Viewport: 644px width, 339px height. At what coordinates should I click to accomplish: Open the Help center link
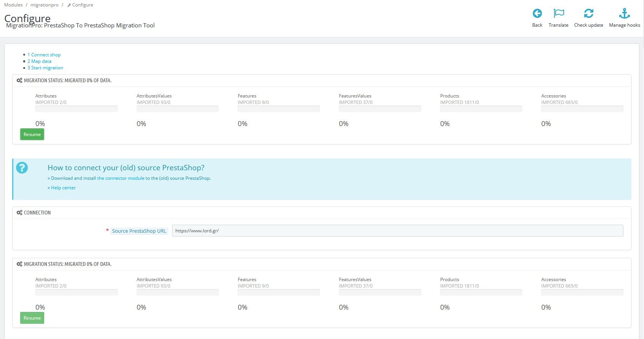coord(63,188)
